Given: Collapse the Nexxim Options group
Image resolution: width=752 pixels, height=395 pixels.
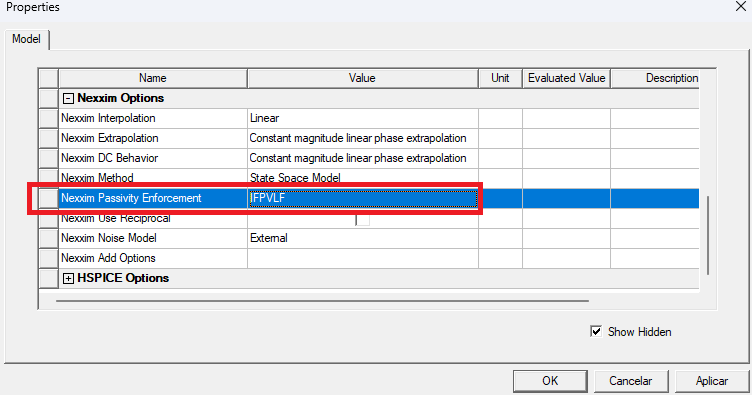Looking at the screenshot, I should click(68, 98).
